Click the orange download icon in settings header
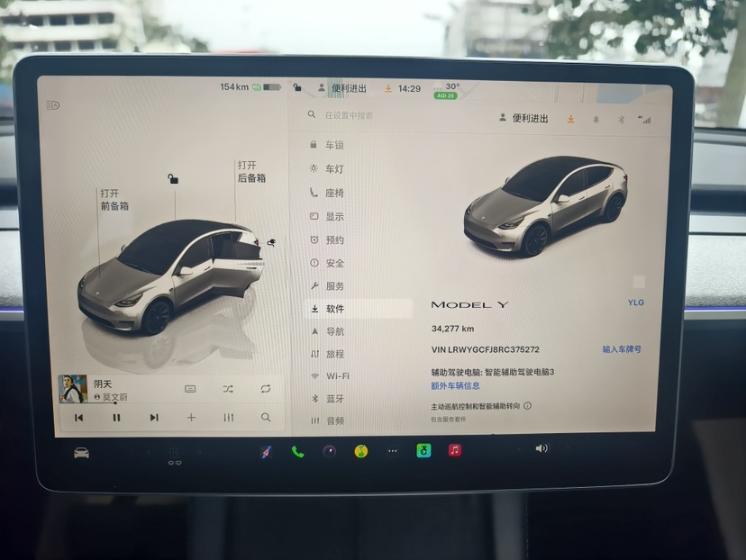The height and width of the screenshot is (560, 746). 570,119
